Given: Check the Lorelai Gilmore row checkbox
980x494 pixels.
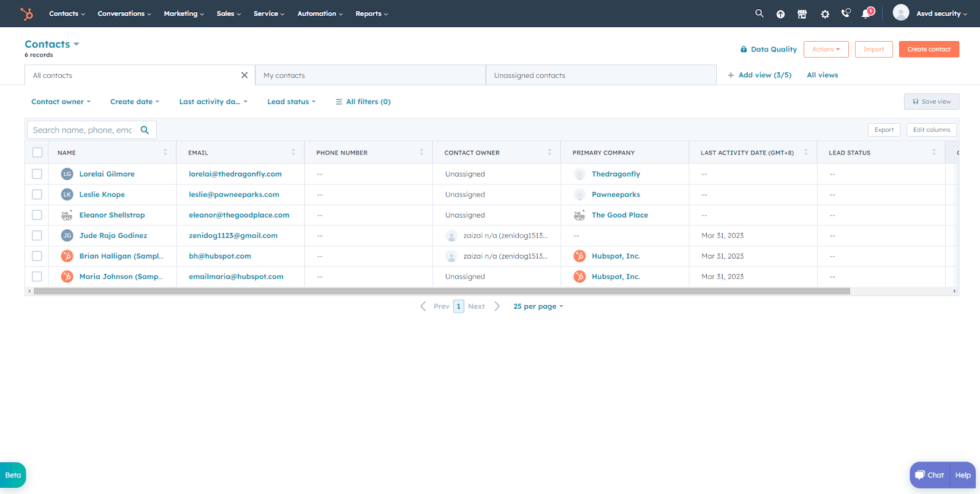Looking at the screenshot, I should click(37, 174).
